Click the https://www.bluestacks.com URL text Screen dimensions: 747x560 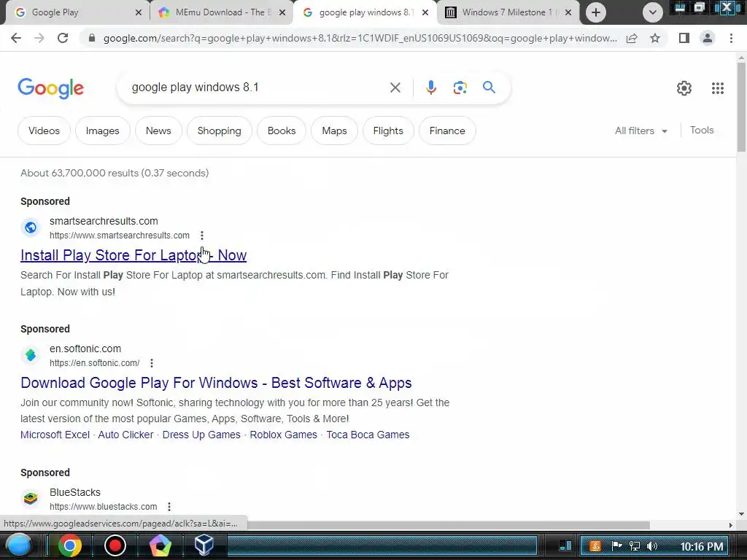pos(104,507)
